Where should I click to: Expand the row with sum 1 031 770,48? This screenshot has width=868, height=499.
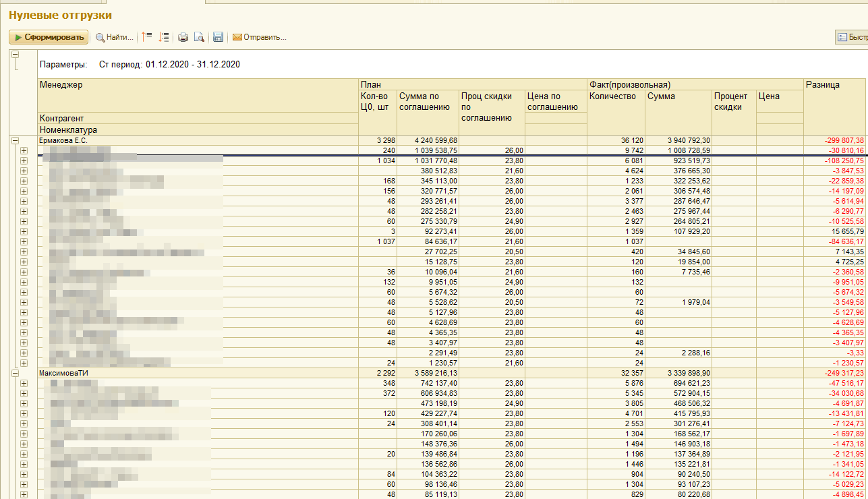(24, 160)
